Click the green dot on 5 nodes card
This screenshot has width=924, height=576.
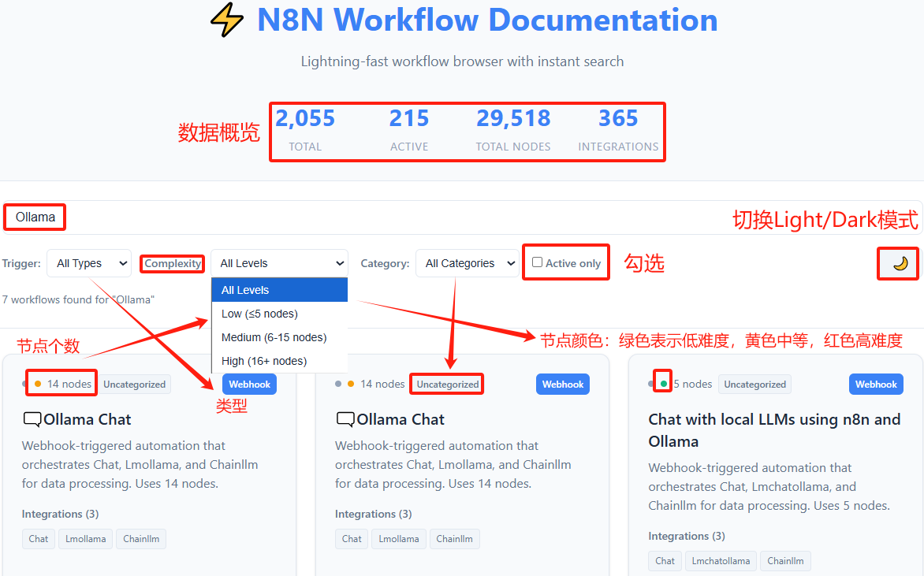(x=664, y=384)
